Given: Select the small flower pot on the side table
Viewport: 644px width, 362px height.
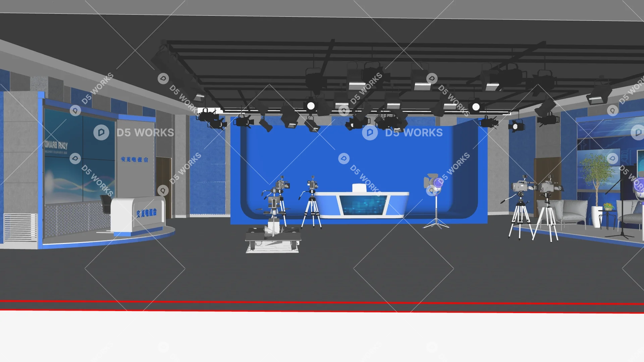Looking at the screenshot, I should [x=608, y=207].
